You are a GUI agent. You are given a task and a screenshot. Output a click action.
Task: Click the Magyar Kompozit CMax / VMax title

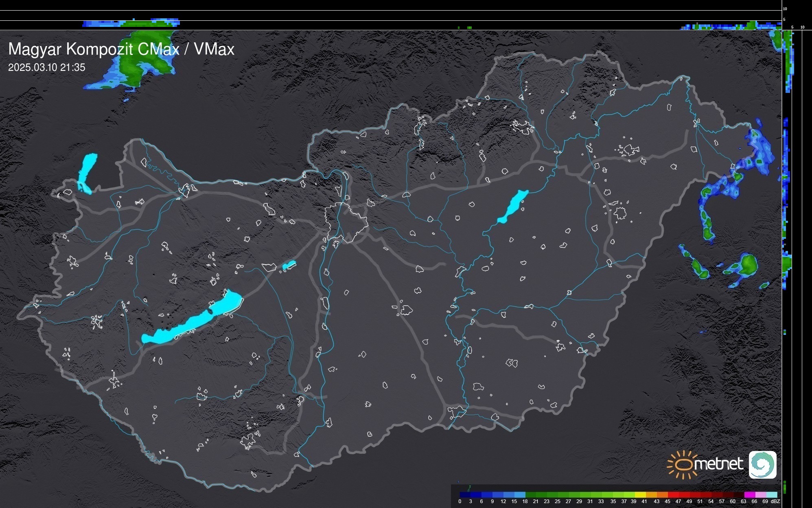tap(121, 49)
